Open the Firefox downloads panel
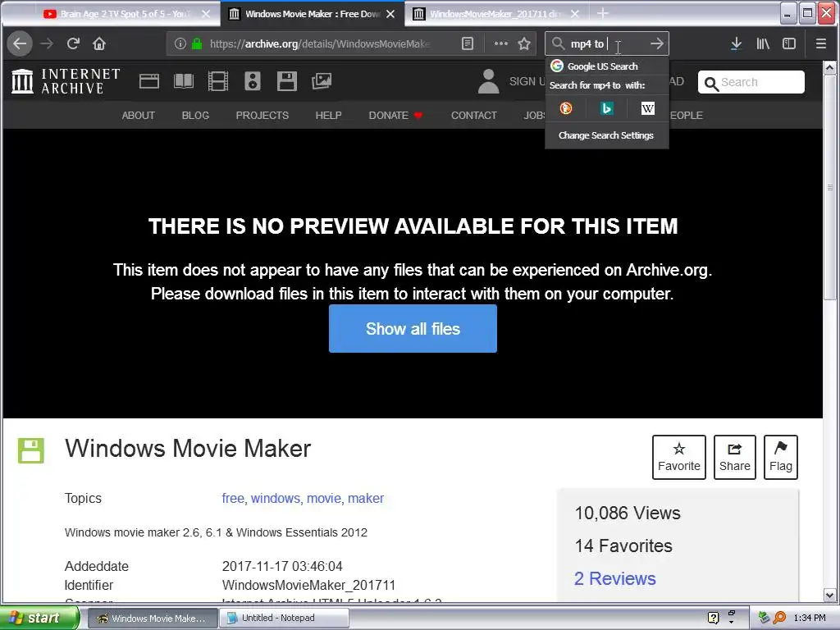Viewport: 840px width, 630px height. tap(736, 43)
